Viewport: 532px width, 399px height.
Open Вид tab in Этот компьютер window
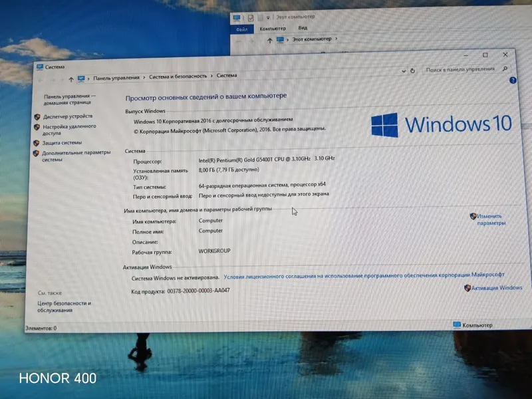coord(303,28)
